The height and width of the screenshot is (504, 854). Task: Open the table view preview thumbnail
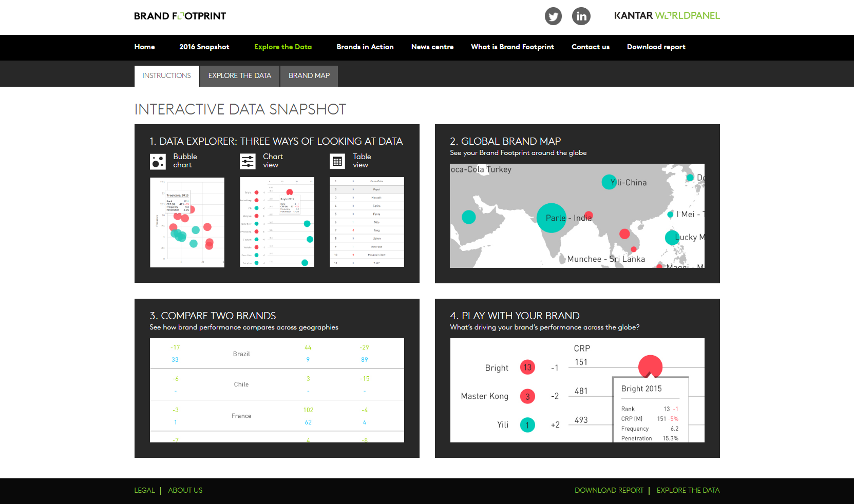click(367, 222)
